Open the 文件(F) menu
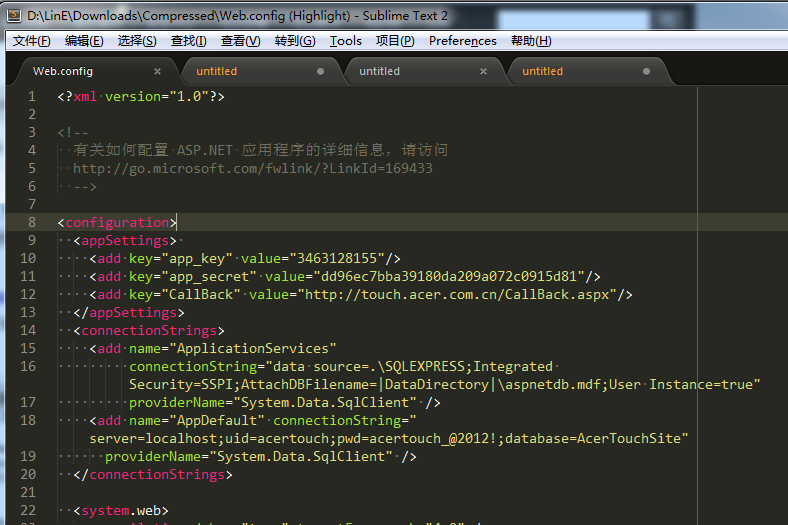The image size is (788, 525). (x=32, y=41)
